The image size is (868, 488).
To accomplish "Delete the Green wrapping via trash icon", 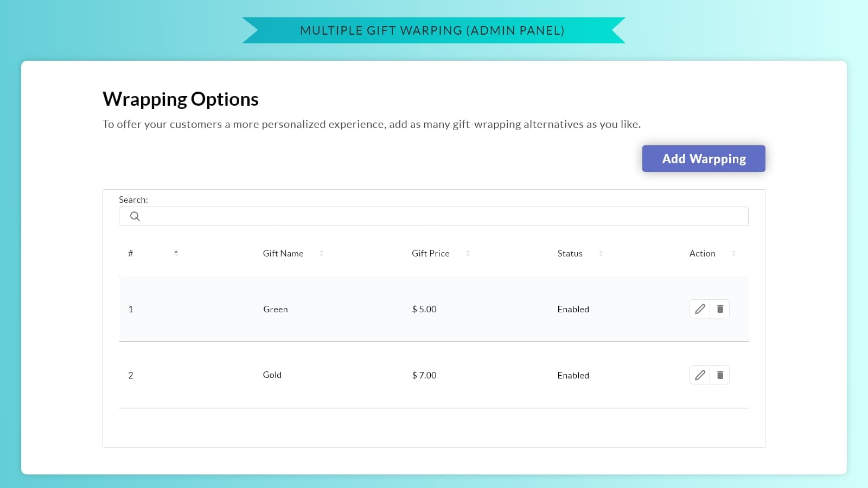I will (720, 309).
